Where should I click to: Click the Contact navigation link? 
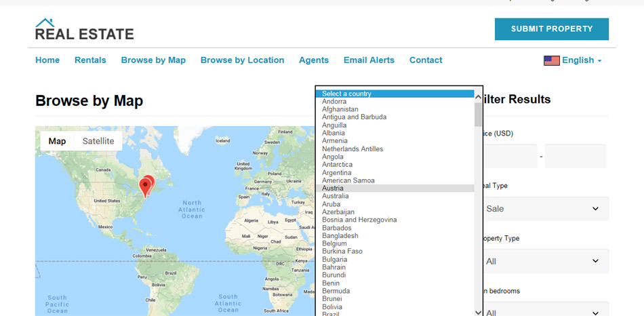tap(425, 60)
